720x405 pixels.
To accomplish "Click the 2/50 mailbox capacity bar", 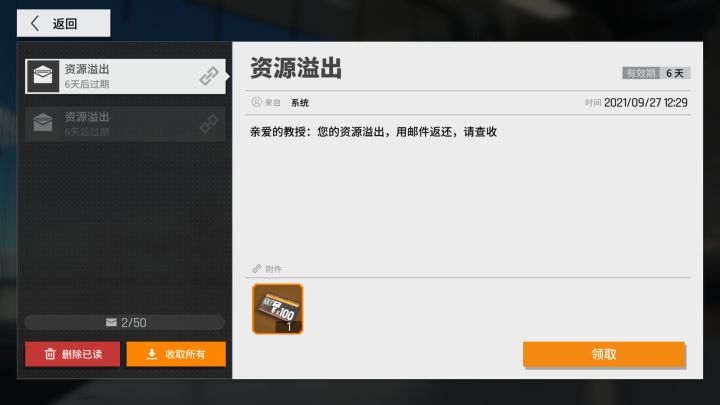I will pyautogui.click(x=125, y=322).
